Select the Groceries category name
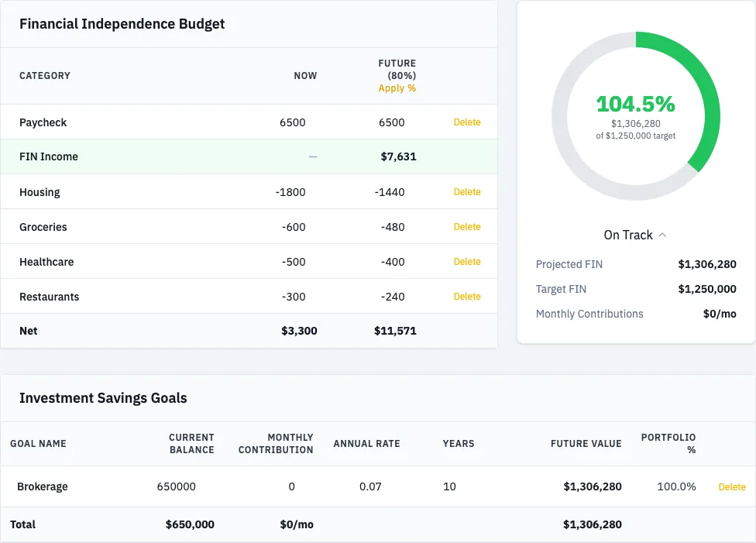This screenshot has width=756, height=543. click(x=43, y=227)
